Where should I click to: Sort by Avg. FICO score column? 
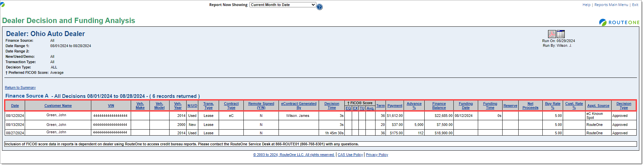pyautogui.click(x=370, y=108)
